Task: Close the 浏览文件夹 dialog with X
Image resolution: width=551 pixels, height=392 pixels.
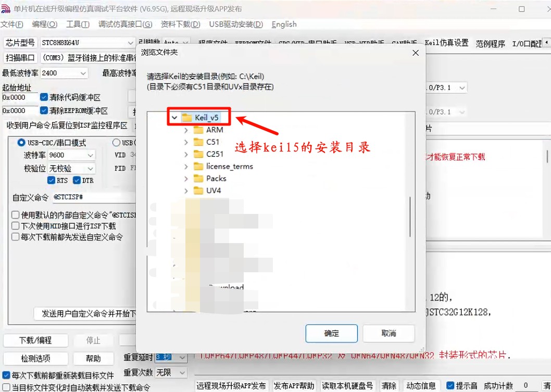Action: (416, 53)
